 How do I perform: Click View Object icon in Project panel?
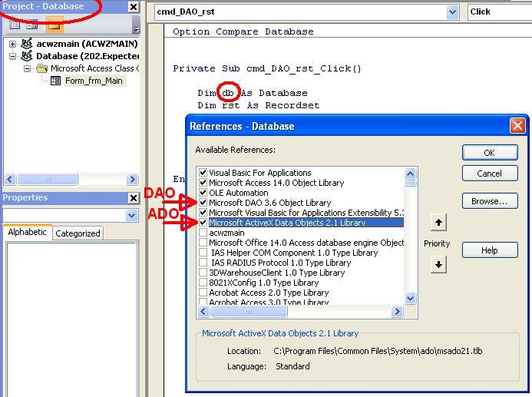(x=32, y=25)
